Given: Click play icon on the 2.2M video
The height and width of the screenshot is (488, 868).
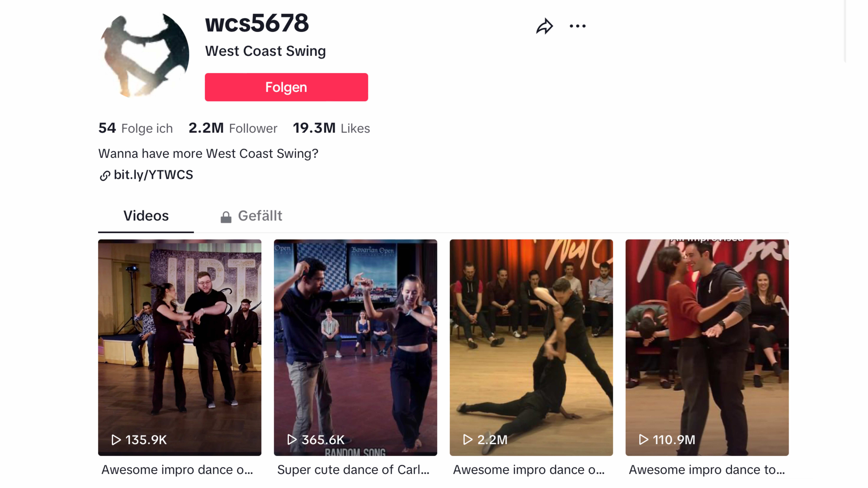Looking at the screenshot, I should tap(468, 440).
